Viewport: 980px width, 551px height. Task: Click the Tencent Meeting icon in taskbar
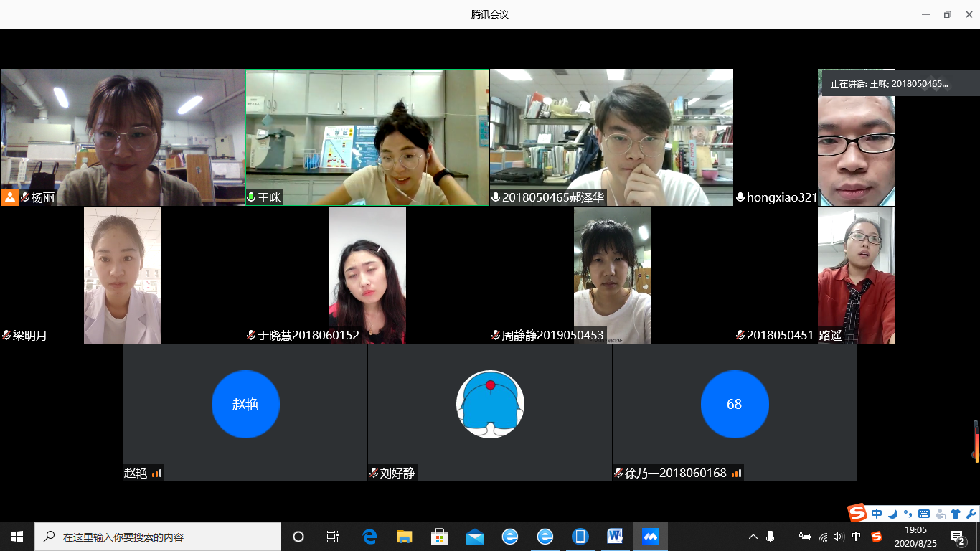point(651,537)
